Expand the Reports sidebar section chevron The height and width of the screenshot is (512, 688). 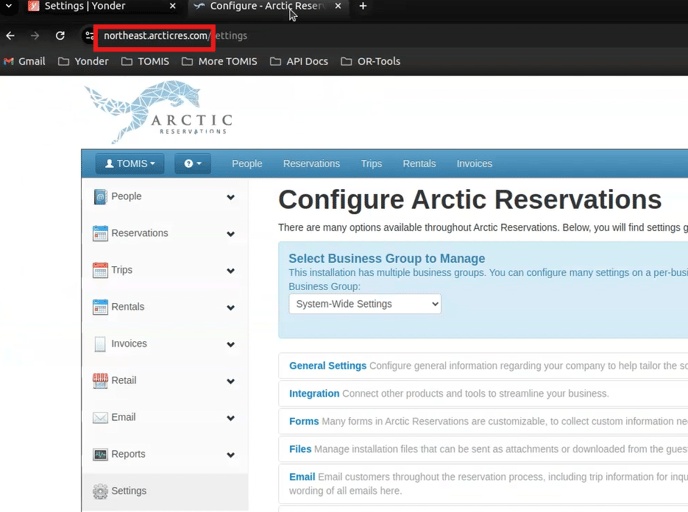(230, 455)
